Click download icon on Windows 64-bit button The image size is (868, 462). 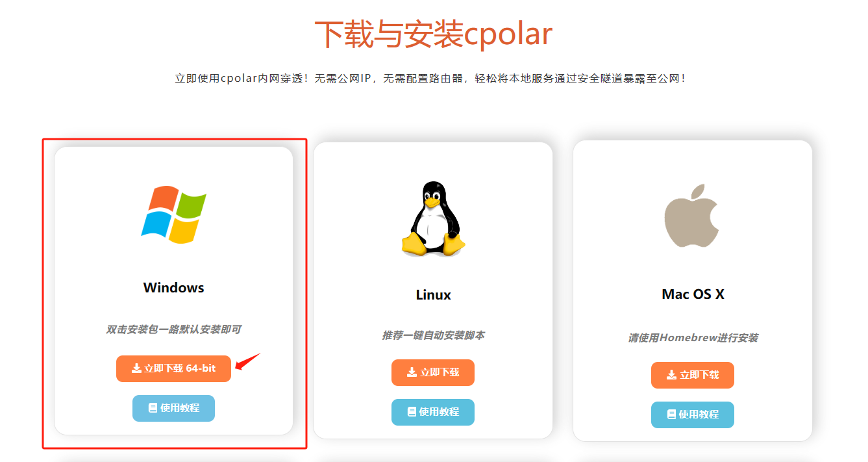(x=136, y=368)
